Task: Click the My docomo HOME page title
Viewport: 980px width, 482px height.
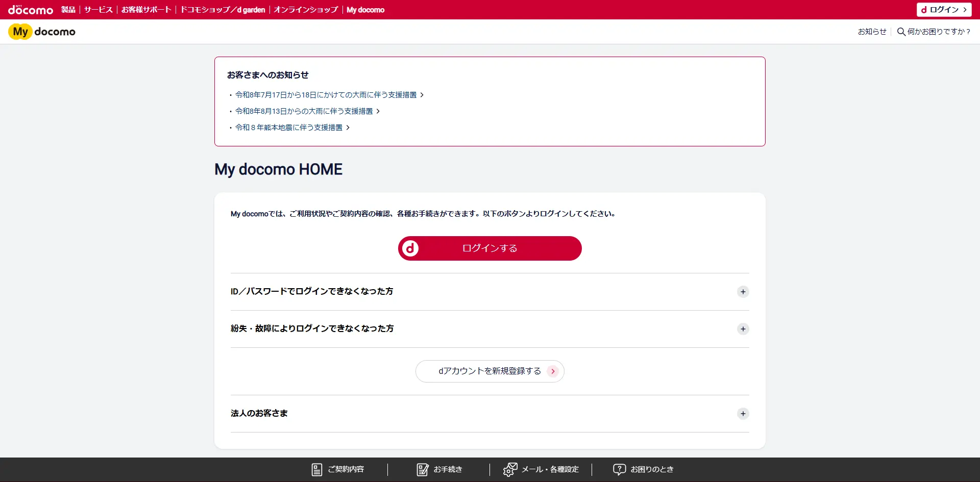Action: 279,169
